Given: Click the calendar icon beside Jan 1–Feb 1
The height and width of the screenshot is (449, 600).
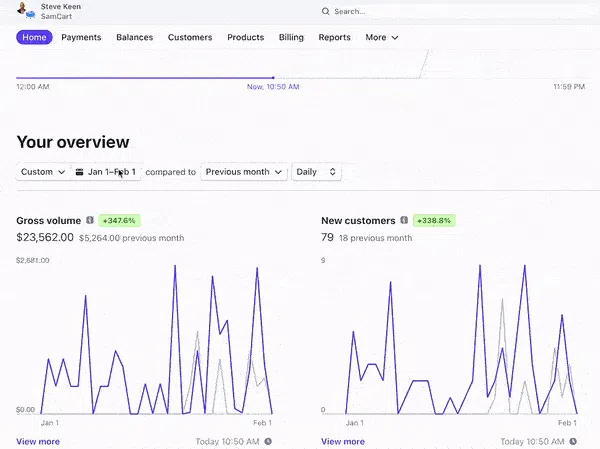Looking at the screenshot, I should point(80,172).
